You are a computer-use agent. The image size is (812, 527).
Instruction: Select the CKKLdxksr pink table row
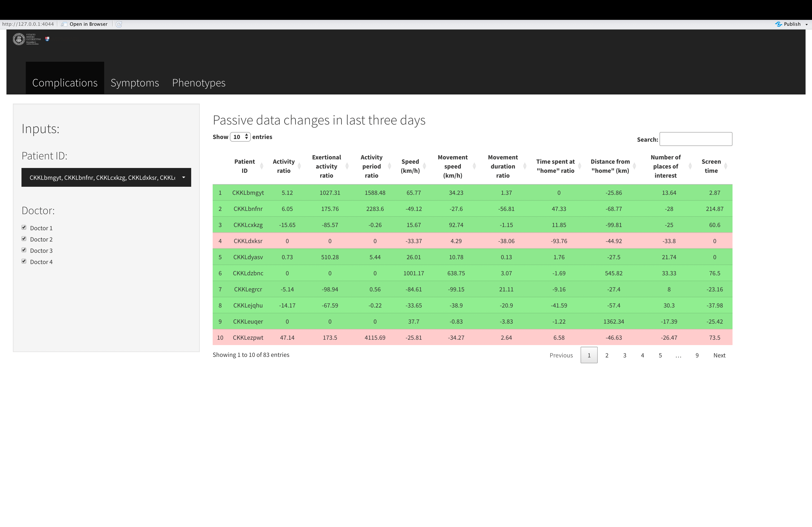point(472,241)
